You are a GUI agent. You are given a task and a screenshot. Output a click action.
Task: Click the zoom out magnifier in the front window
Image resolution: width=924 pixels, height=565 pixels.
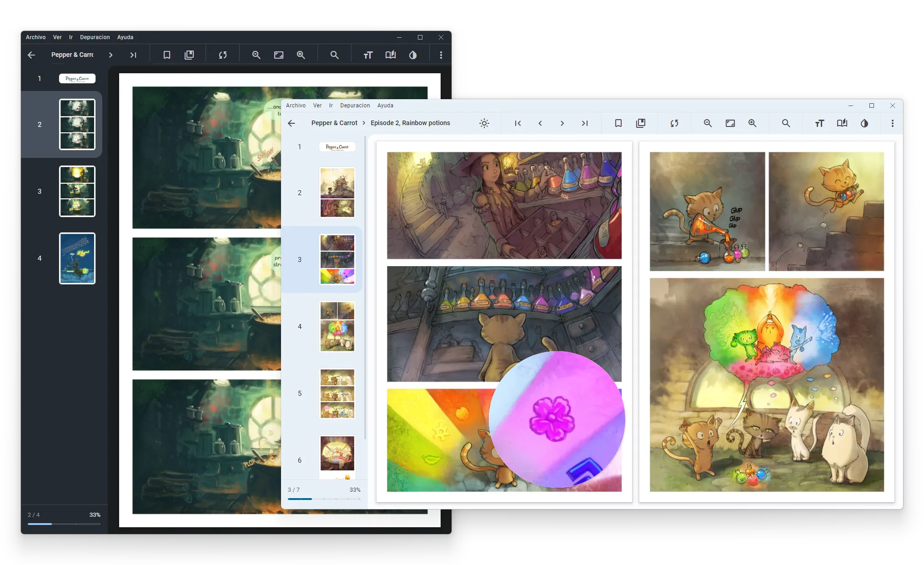coord(708,123)
